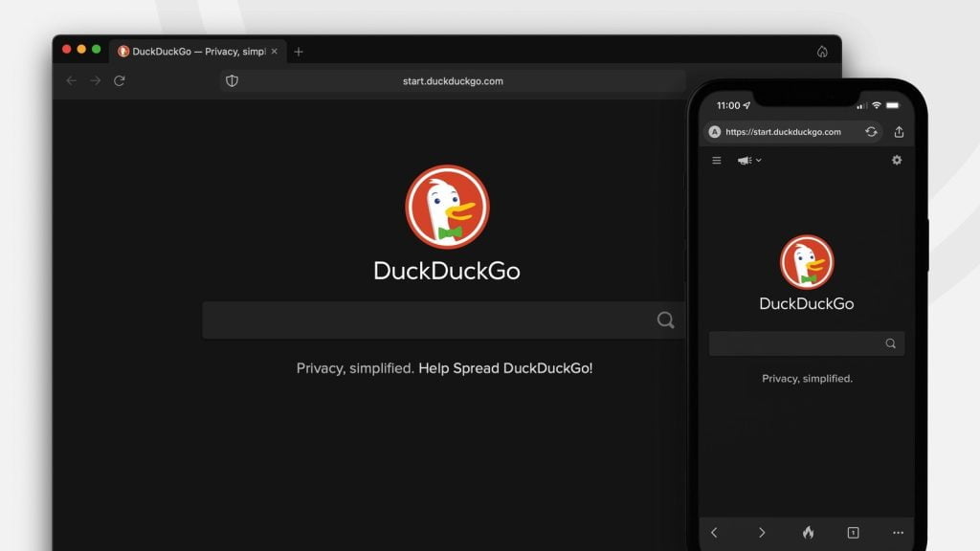Select the DuckDuckGo Privacy browser tab
Screen dimensions: 980x551
(191, 52)
